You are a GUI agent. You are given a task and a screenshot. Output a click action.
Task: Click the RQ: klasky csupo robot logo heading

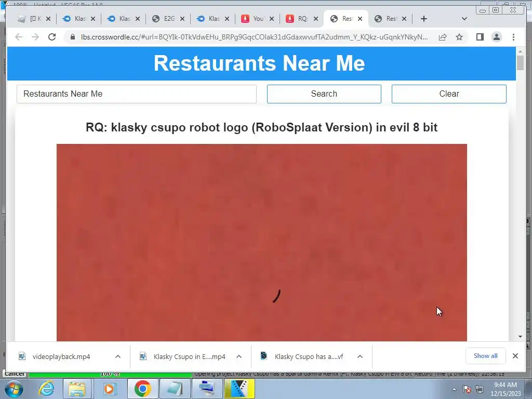(262, 127)
